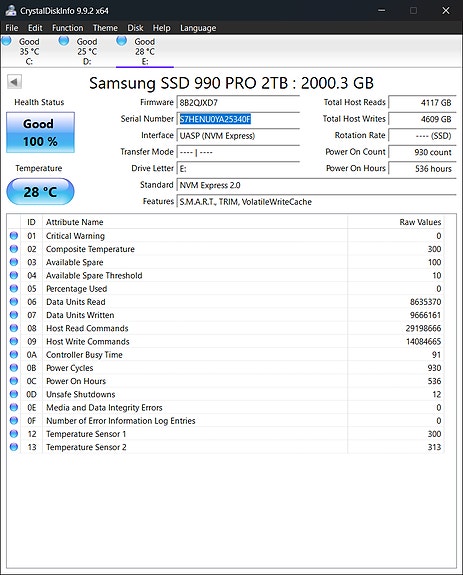The height and width of the screenshot is (575, 463).
Task: Open the File menu
Action: (x=12, y=28)
